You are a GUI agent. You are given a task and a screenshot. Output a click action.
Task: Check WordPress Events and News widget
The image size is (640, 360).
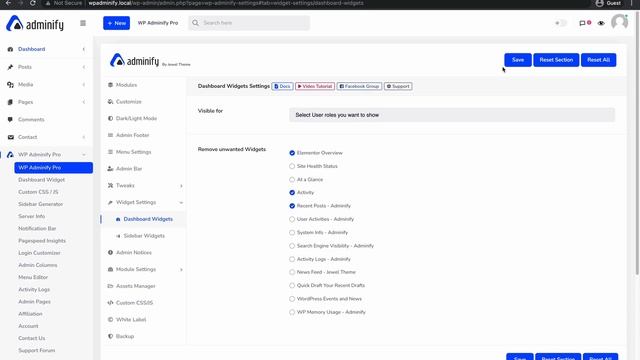point(292,299)
